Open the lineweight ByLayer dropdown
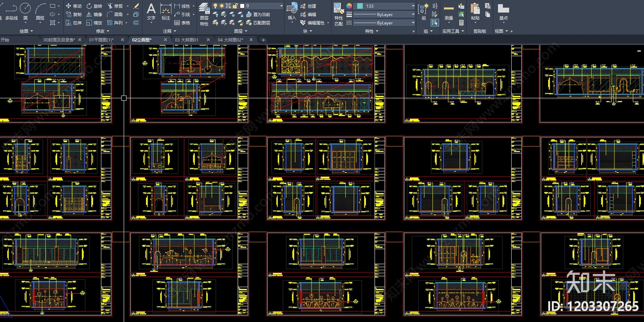 pos(413,14)
